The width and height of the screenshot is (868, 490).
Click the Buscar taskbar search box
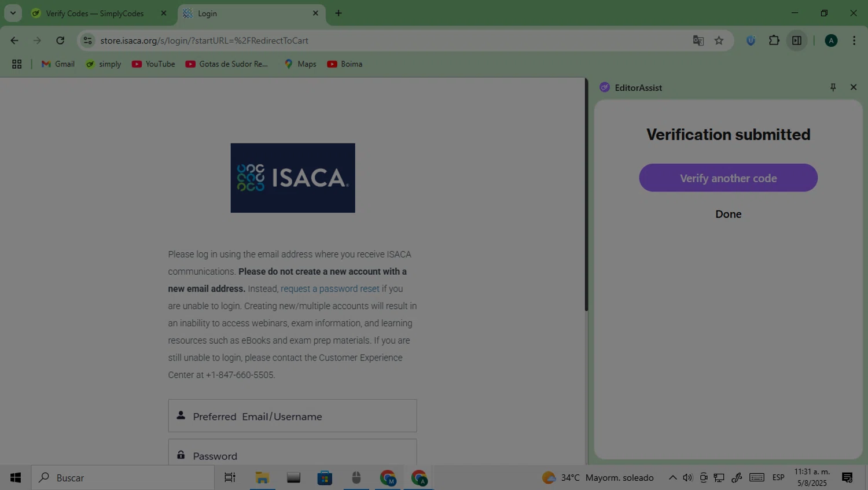tap(123, 478)
